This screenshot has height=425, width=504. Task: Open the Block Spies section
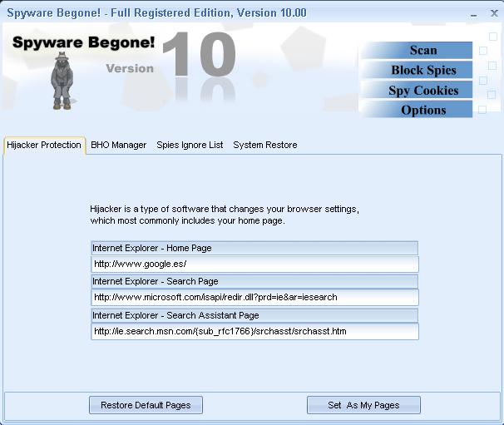[x=417, y=70]
